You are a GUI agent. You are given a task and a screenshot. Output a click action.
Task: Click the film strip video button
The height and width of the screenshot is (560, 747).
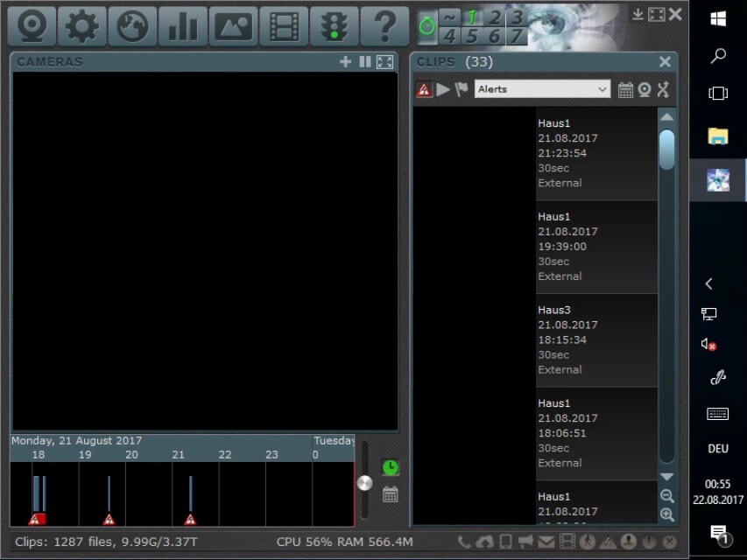pyautogui.click(x=284, y=26)
